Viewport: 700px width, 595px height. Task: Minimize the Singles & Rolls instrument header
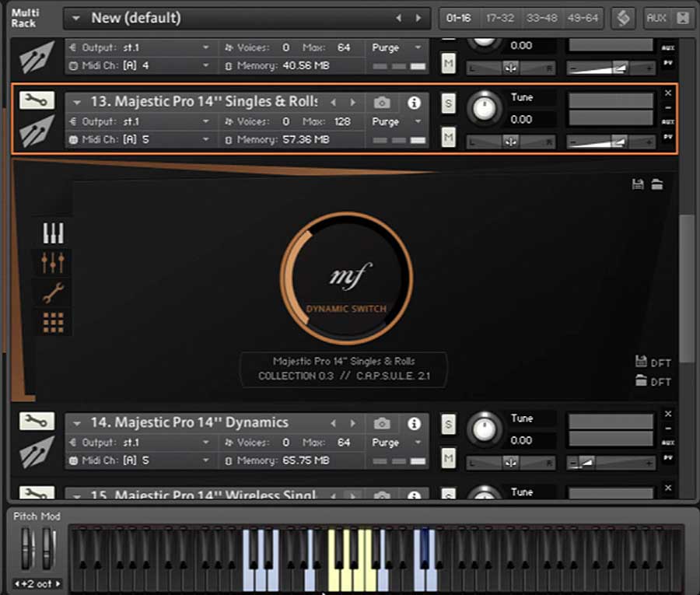click(668, 107)
